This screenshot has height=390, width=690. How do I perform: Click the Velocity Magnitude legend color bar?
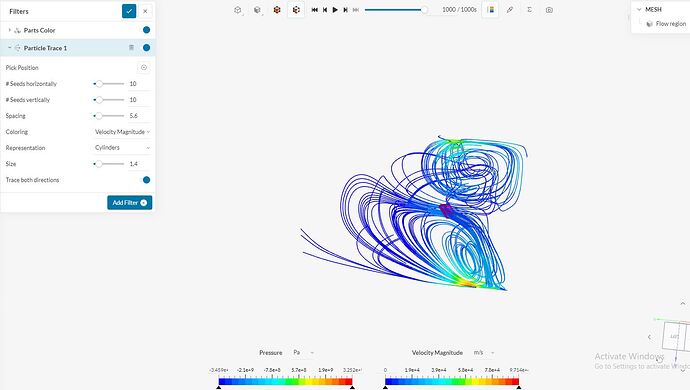point(452,382)
